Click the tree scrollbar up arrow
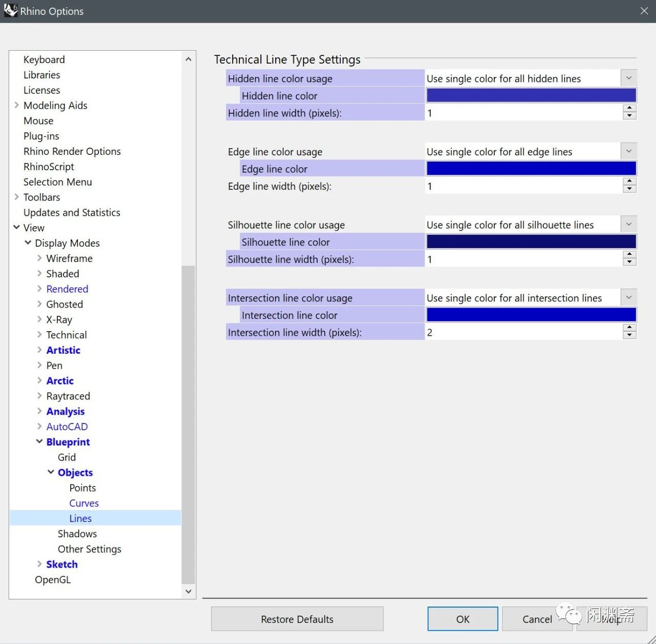This screenshot has width=656, height=644. 188,59
